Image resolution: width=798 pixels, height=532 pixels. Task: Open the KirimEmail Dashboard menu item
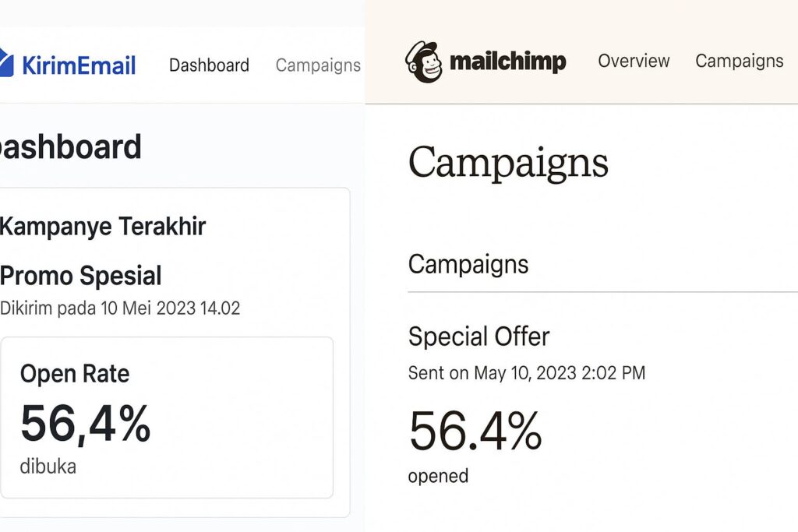(209, 65)
